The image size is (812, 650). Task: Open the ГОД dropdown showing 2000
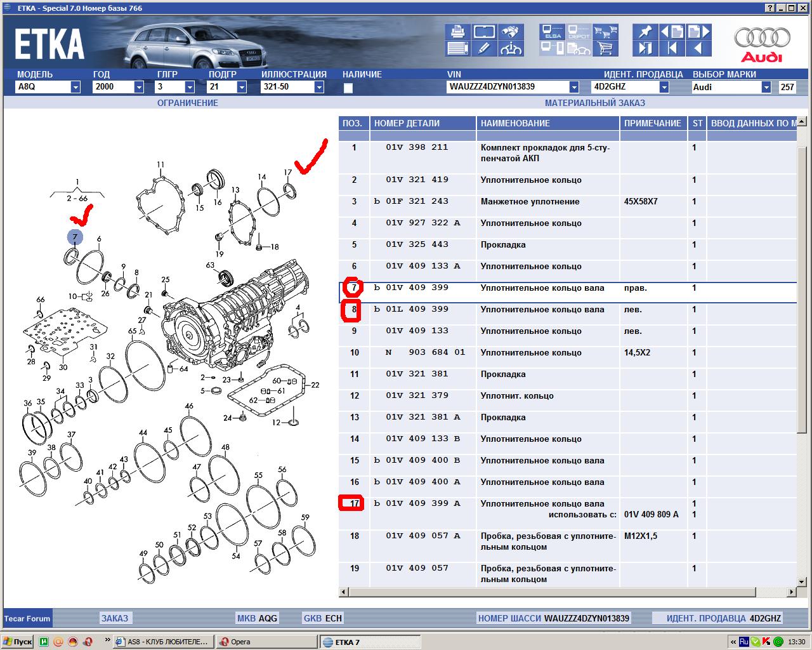pos(139,87)
